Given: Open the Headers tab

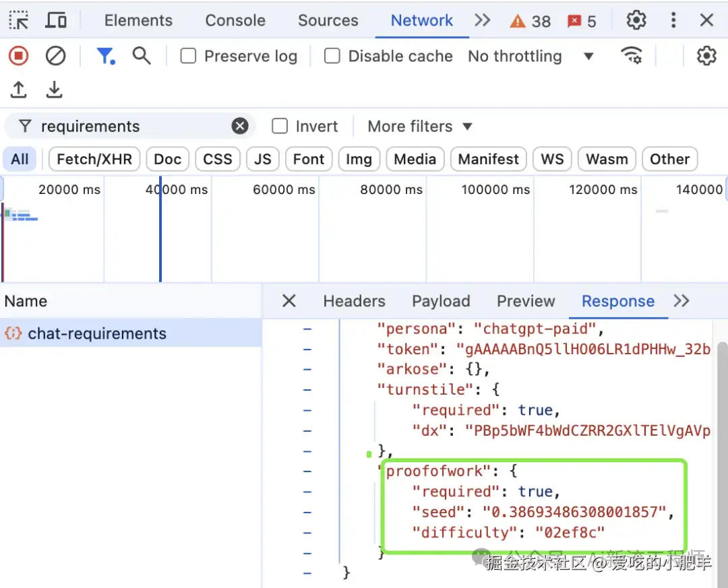Looking at the screenshot, I should pyautogui.click(x=355, y=301).
